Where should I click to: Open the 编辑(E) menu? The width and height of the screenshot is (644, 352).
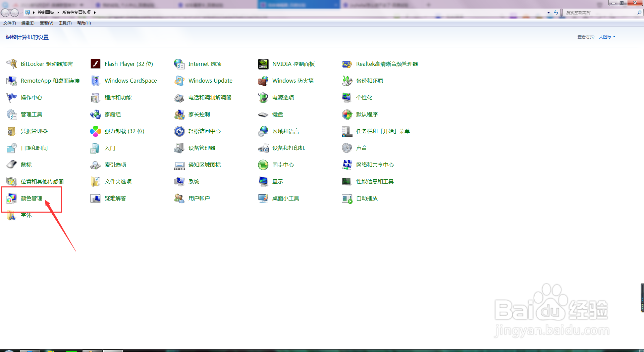(28, 23)
